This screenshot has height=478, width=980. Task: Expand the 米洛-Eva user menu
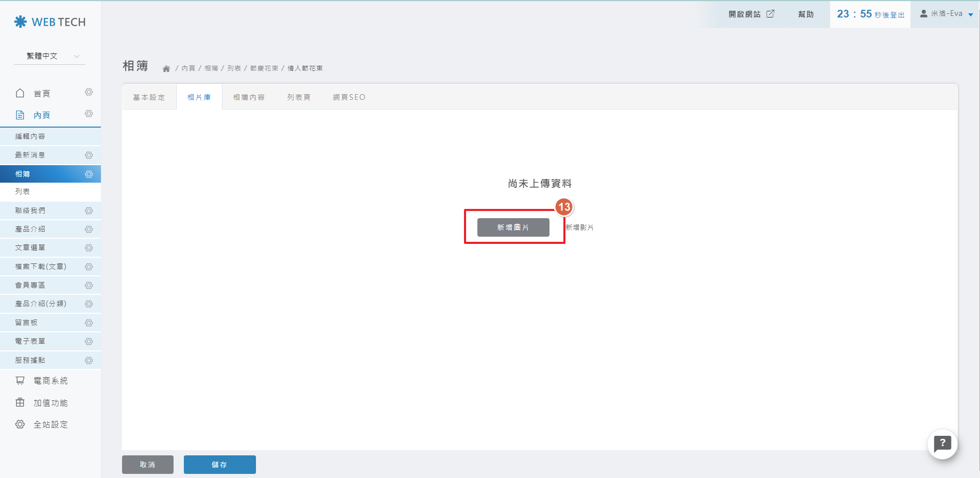tap(946, 14)
